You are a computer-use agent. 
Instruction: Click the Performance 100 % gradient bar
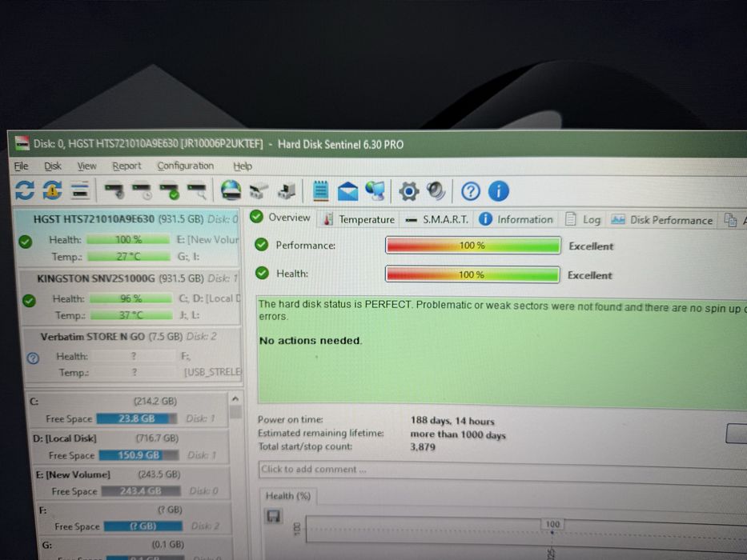[472, 246]
